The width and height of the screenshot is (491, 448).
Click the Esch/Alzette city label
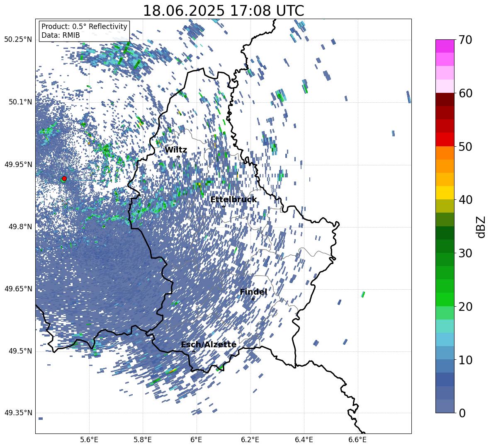[209, 344]
